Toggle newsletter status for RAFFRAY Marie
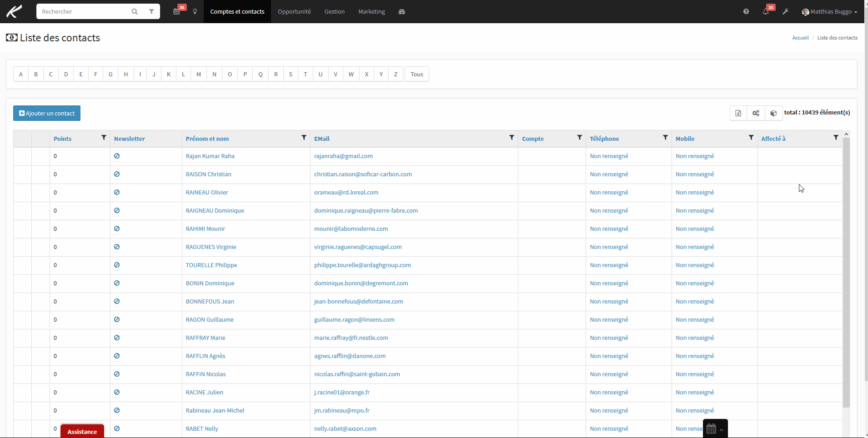 117,338
